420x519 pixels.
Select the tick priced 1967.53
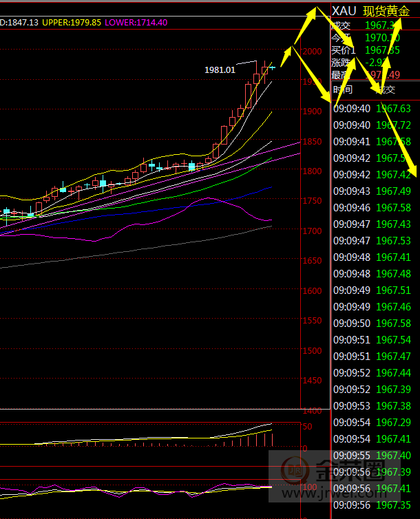(394, 241)
